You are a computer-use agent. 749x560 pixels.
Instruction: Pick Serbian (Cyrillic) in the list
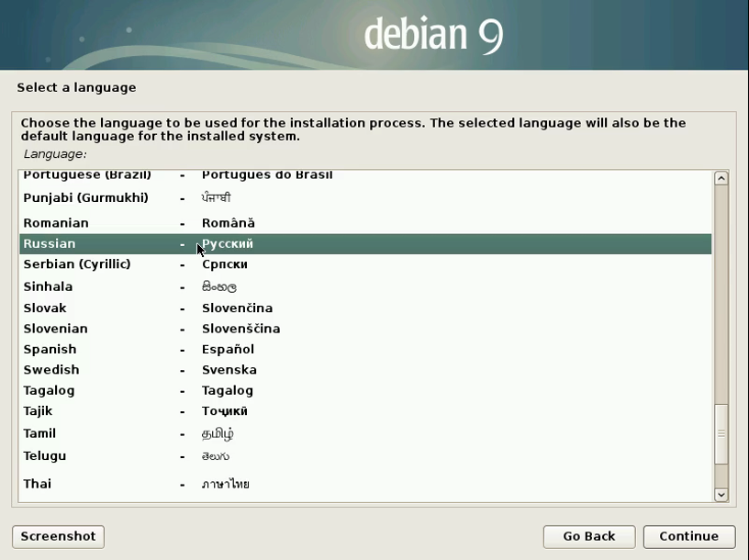(77, 264)
